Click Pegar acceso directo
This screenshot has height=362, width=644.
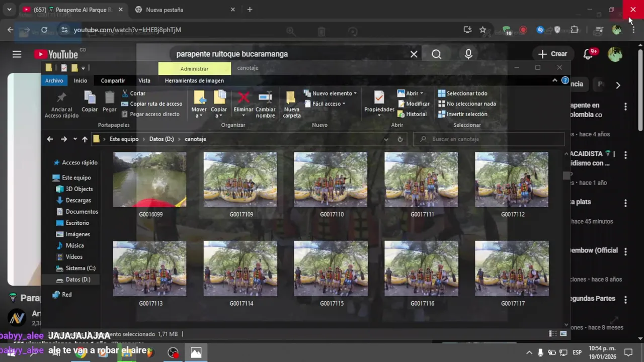click(x=150, y=114)
